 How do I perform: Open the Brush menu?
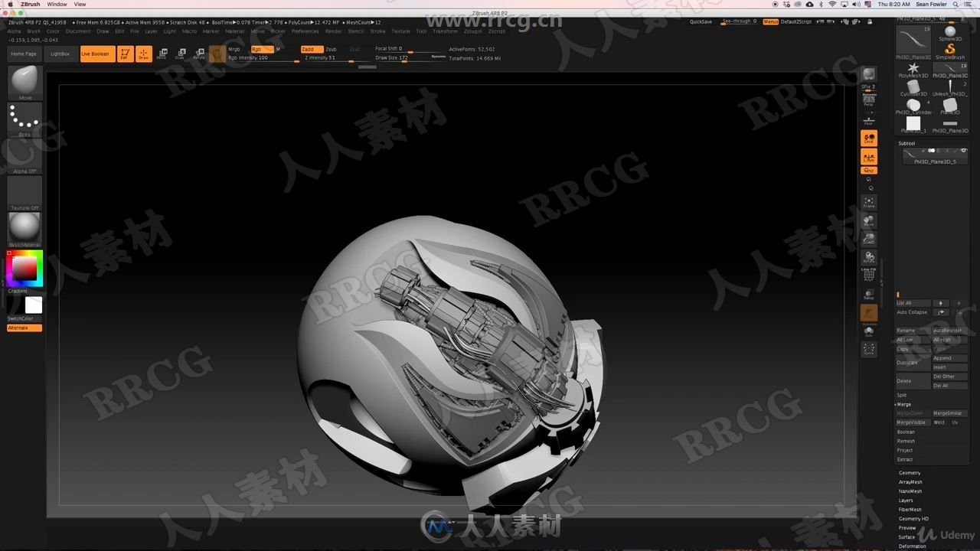pos(34,31)
